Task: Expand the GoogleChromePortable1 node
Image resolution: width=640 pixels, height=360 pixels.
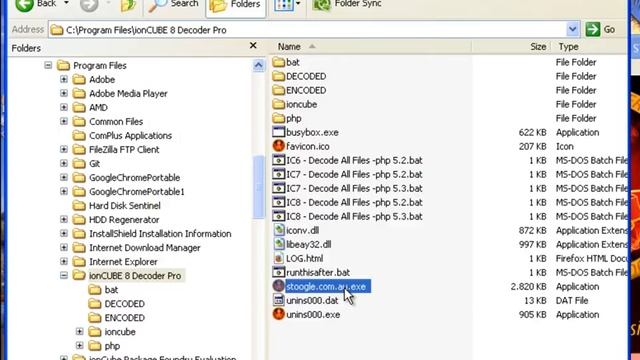Action: [x=64, y=191]
